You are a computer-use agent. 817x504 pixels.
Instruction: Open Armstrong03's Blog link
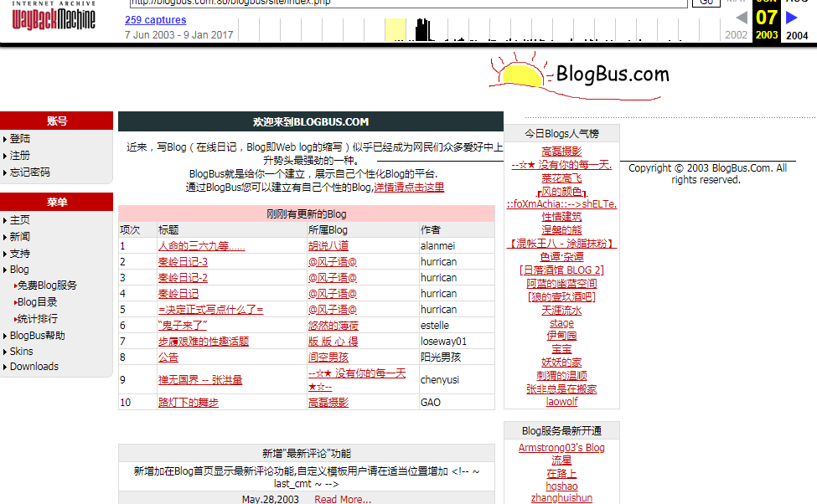click(x=561, y=448)
